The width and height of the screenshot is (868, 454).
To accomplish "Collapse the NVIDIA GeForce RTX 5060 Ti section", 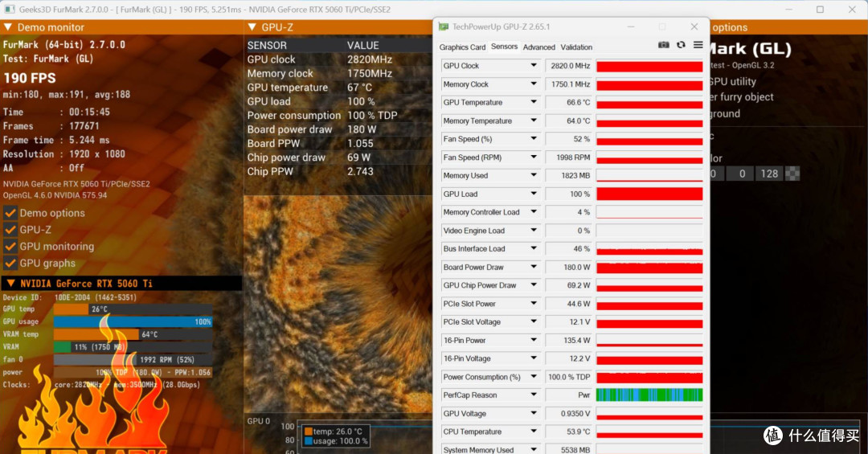I will (10, 284).
